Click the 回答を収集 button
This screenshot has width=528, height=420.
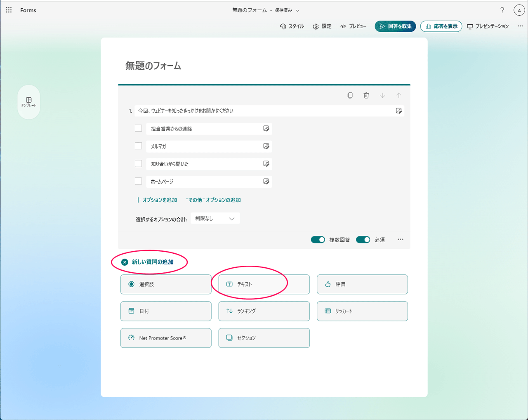pos(395,26)
